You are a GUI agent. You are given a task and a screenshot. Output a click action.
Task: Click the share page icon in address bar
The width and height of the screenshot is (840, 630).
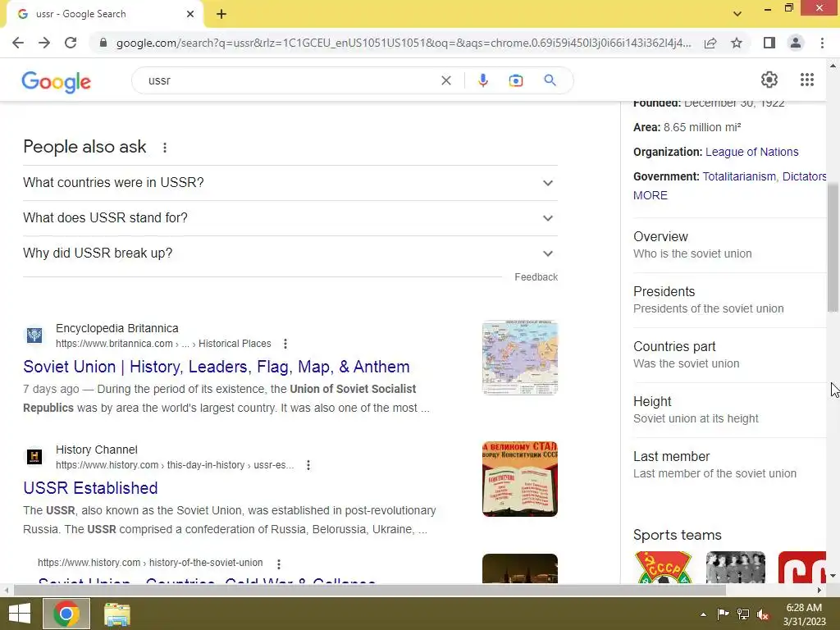point(710,43)
